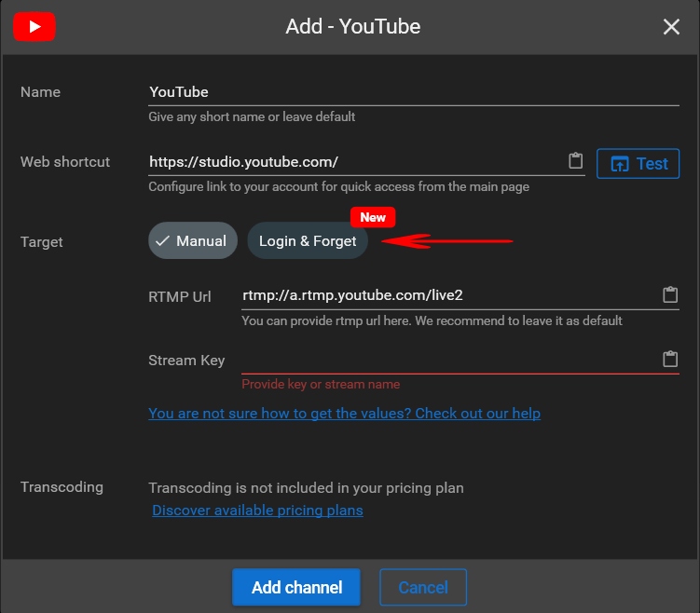700x613 pixels.
Task: Click the red New badge
Action: point(373,217)
